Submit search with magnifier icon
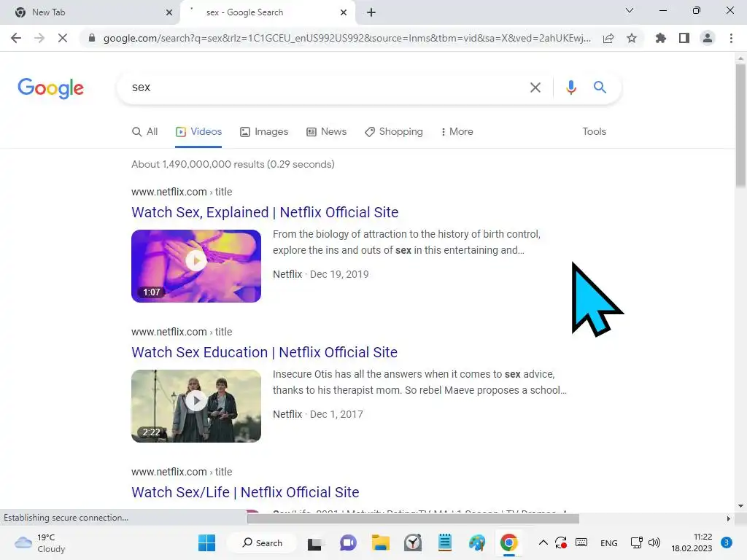The width and height of the screenshot is (747, 560). (x=600, y=87)
